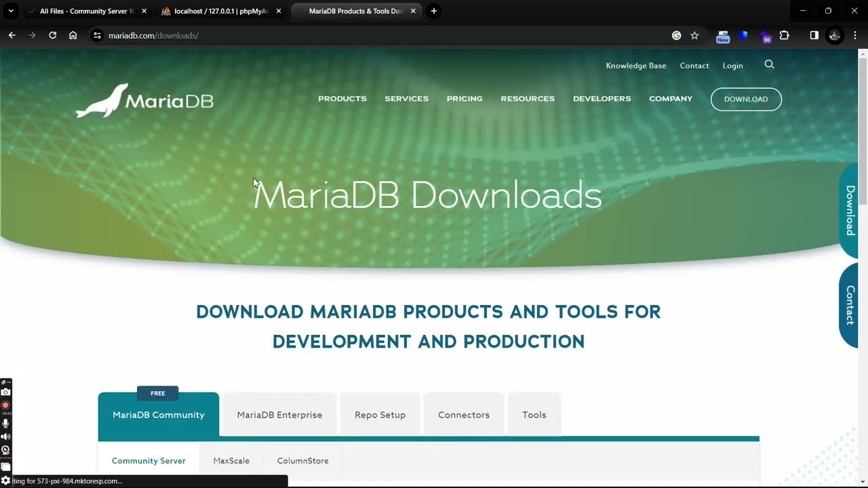Click the MariaDB seal logo

144,100
